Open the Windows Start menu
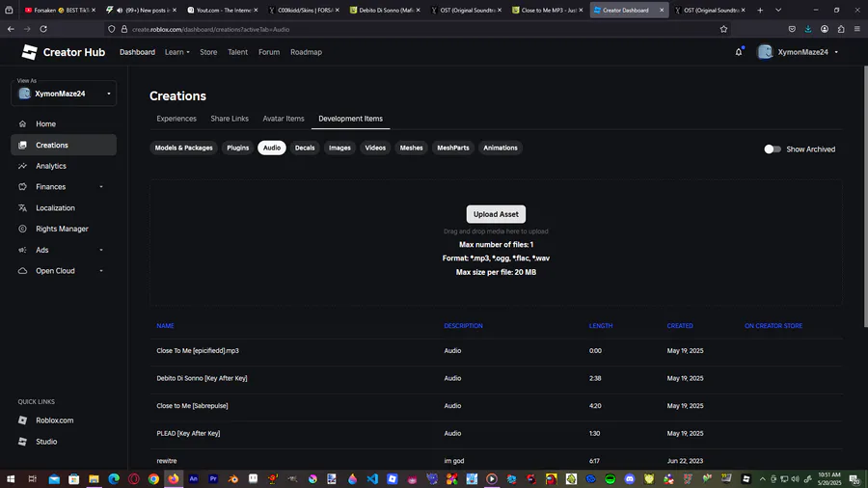868x488 pixels. pos(11,479)
